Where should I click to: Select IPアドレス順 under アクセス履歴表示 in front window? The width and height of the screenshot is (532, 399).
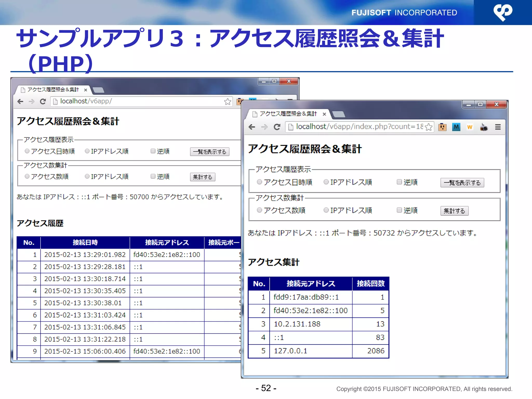[326, 182]
